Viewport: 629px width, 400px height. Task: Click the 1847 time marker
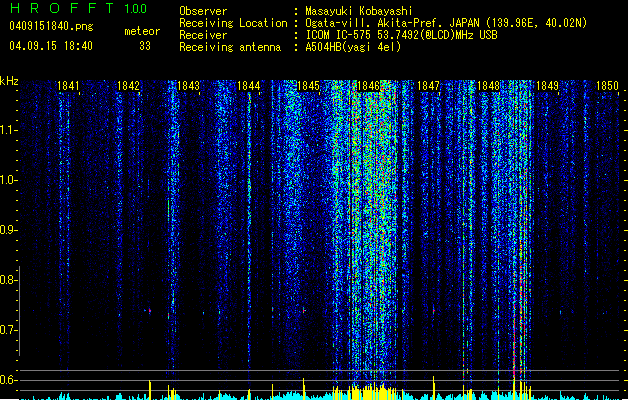pyautogui.click(x=428, y=86)
